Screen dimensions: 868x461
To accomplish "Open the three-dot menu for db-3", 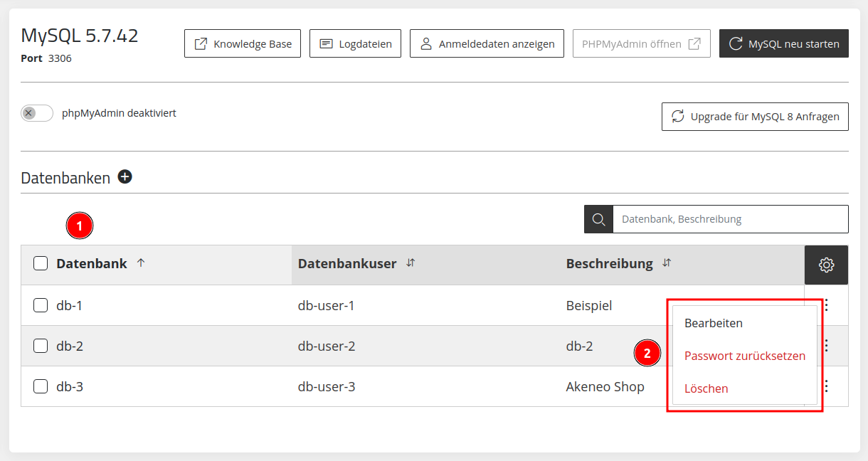I will [827, 386].
